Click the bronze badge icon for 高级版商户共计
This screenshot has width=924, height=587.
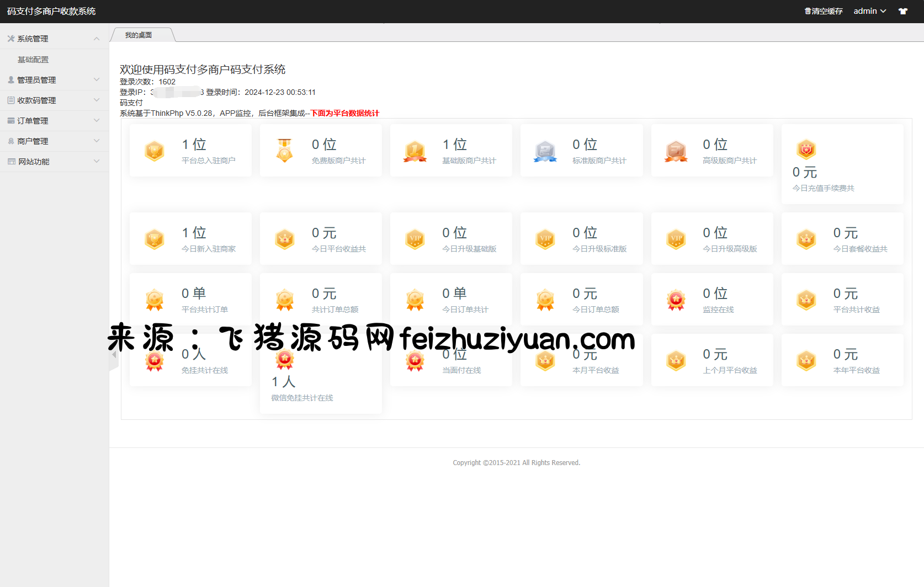click(676, 151)
